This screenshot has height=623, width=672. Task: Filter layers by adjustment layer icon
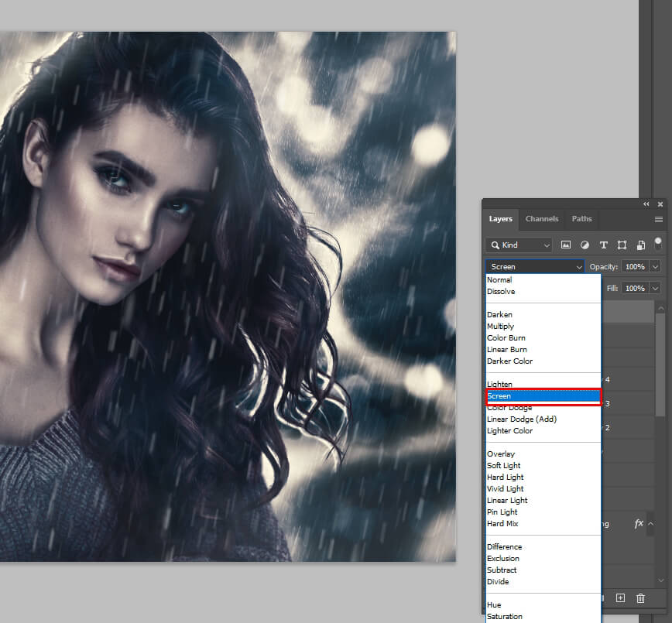coord(585,245)
